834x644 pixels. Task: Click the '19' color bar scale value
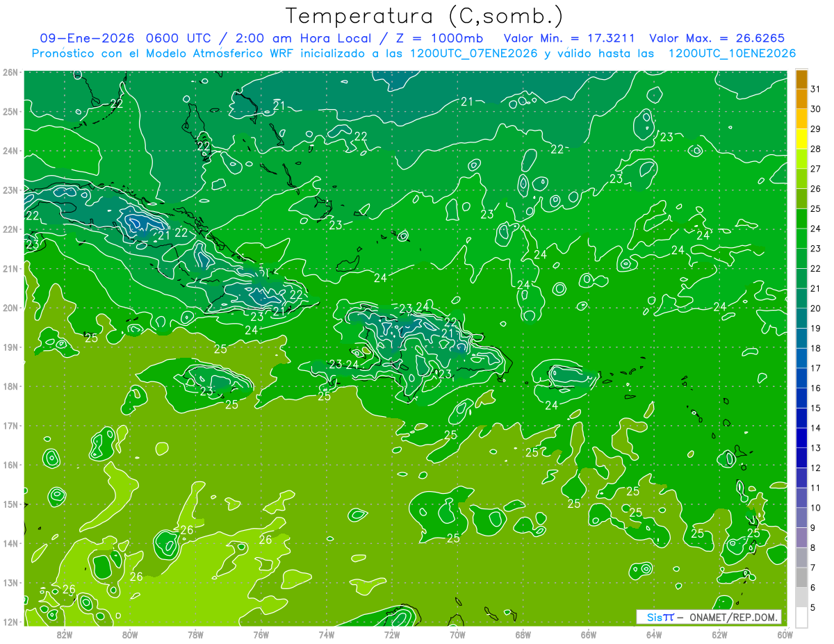(815, 329)
